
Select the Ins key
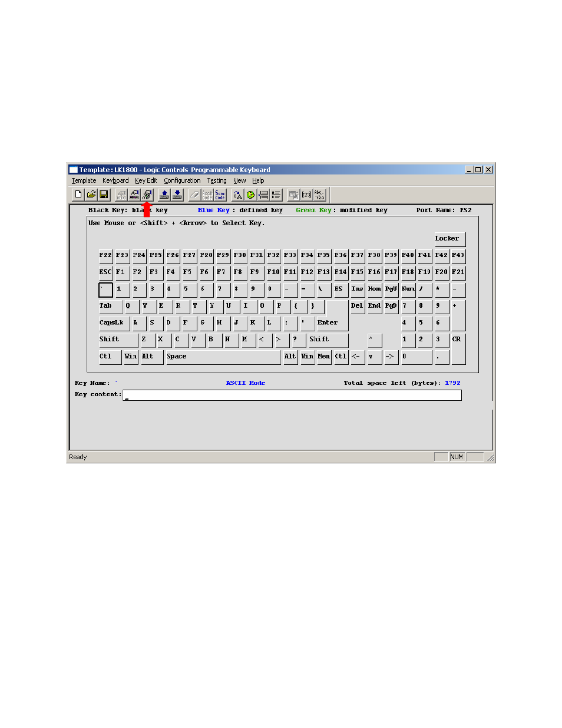tap(358, 289)
